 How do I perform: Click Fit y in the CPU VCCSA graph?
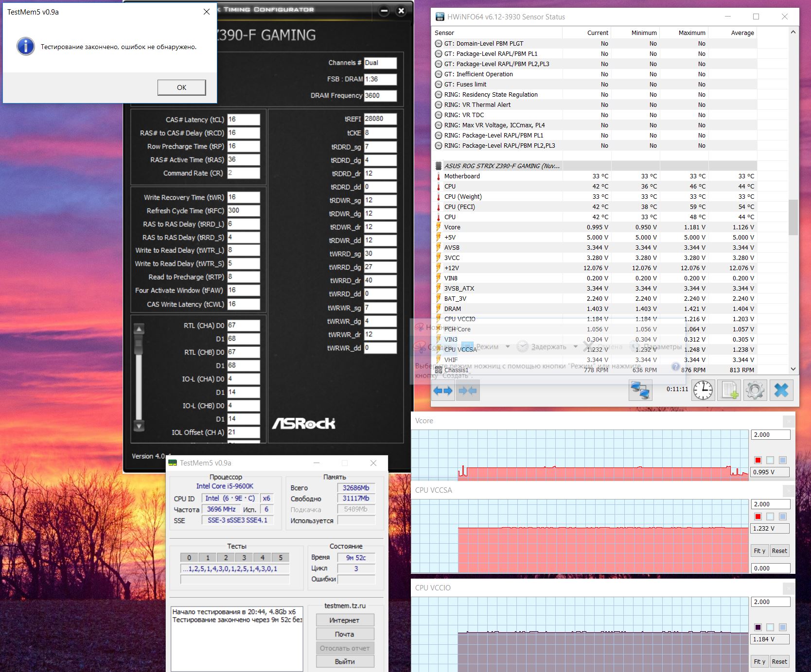(x=760, y=551)
